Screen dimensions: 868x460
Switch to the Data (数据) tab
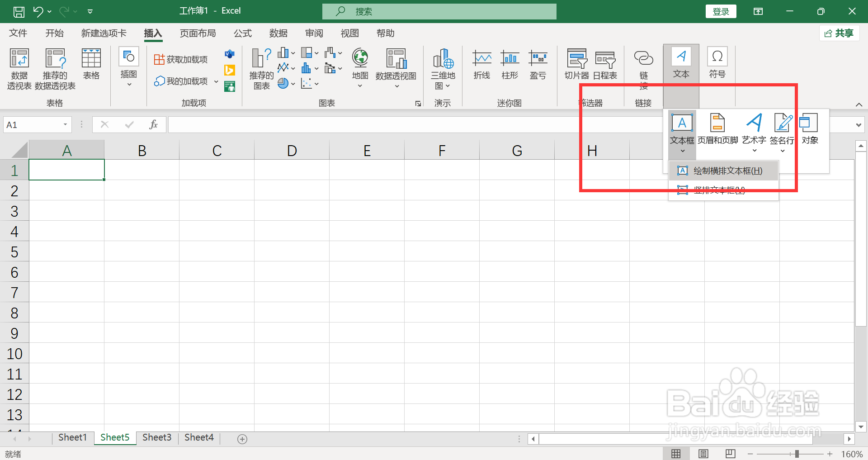278,33
